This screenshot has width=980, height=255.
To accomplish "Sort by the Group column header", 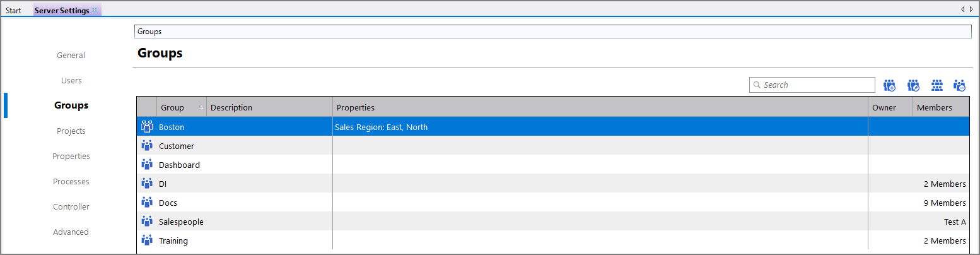I will pos(173,107).
